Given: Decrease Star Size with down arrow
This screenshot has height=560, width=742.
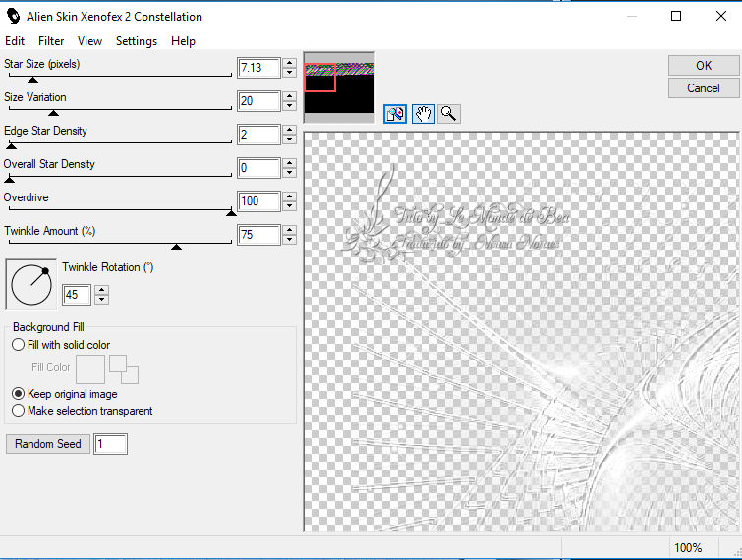Looking at the screenshot, I should pos(290,73).
